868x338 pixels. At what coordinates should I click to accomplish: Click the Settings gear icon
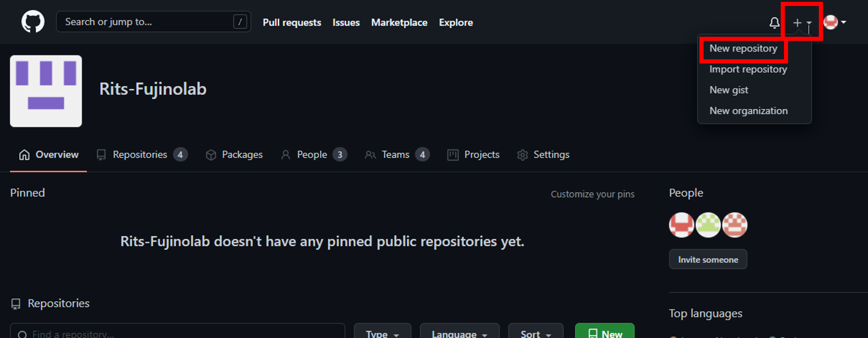[x=523, y=155]
